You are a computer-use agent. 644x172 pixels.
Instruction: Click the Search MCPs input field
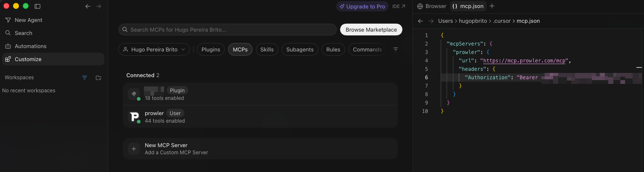[227, 30]
